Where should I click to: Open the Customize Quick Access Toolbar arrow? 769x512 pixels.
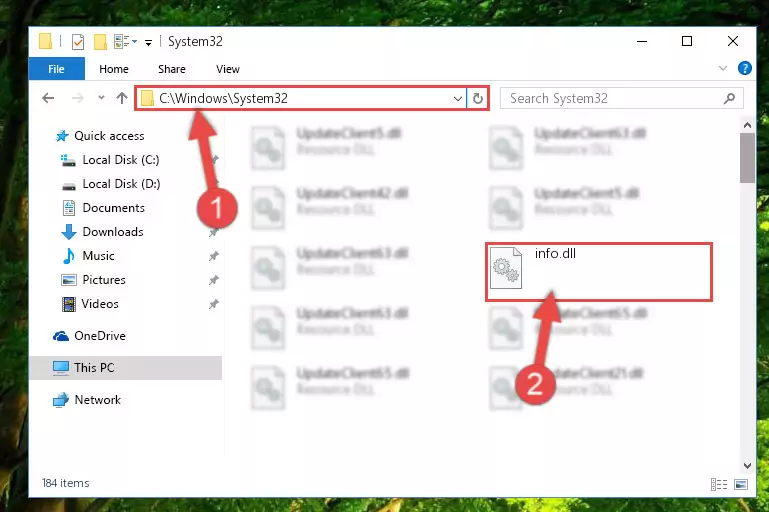tap(148, 43)
